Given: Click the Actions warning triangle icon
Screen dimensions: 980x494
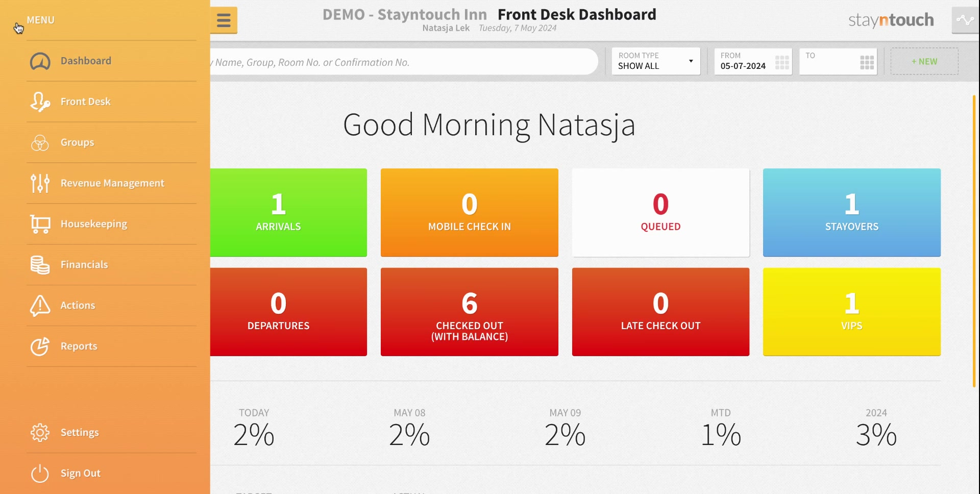Looking at the screenshot, I should point(40,305).
